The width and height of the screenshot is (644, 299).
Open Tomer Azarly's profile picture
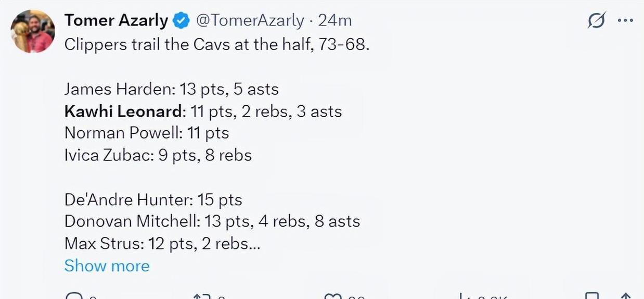pyautogui.click(x=33, y=31)
